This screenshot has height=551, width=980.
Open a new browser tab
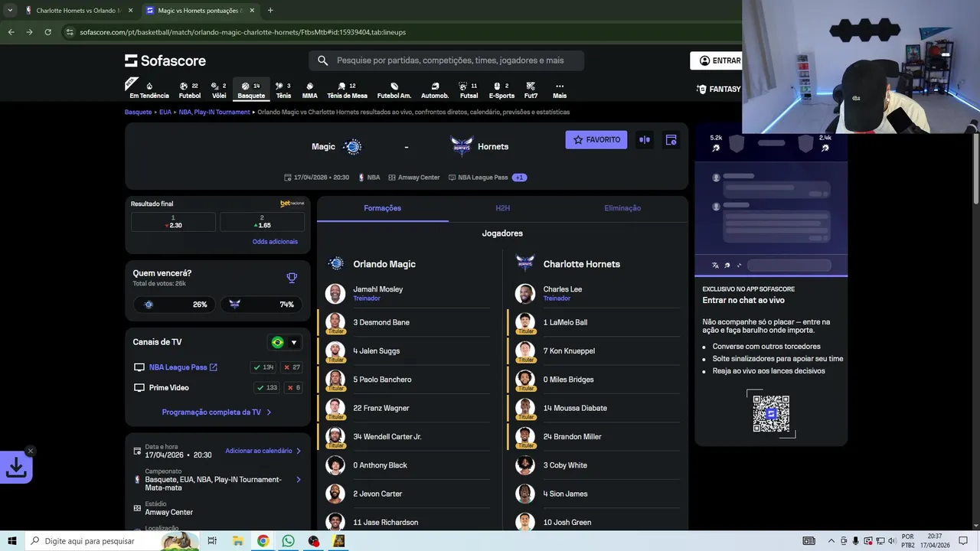click(x=270, y=11)
